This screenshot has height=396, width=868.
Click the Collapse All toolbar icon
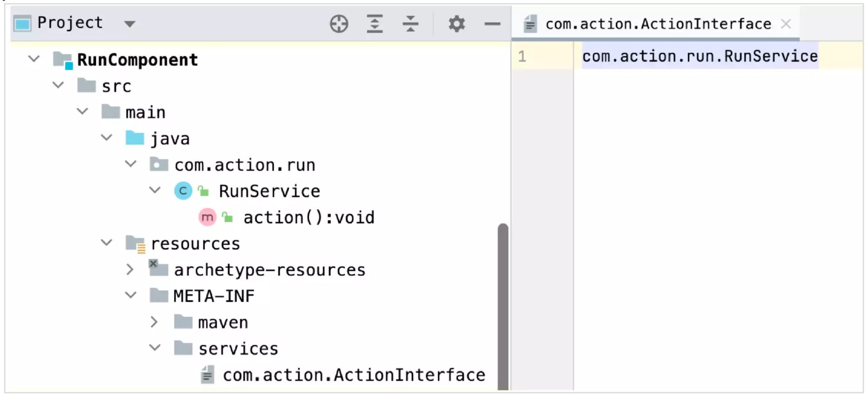(410, 24)
